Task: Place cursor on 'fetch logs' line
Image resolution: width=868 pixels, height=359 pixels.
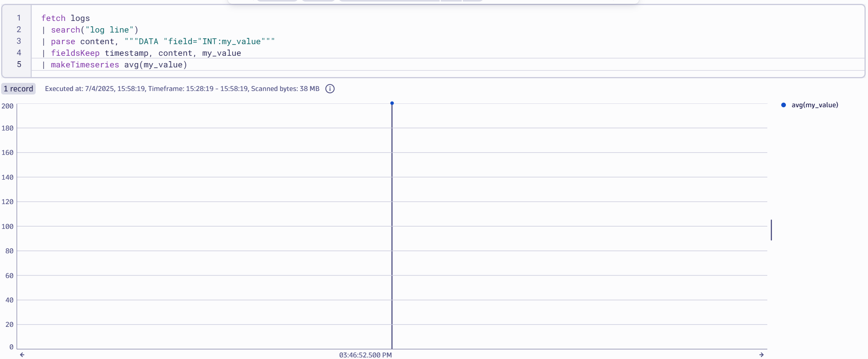Action: click(65, 18)
